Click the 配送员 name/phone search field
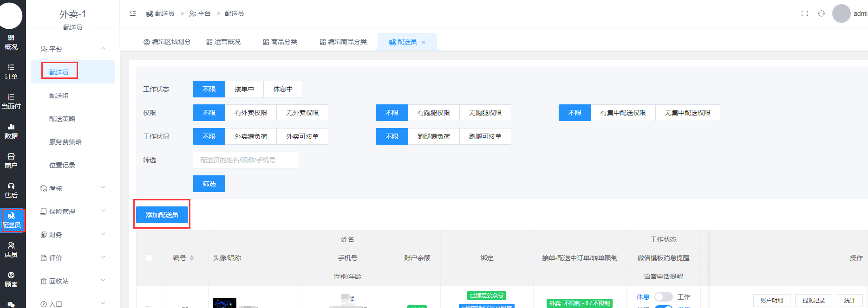Screen dimensions: 868x308 pos(246,160)
